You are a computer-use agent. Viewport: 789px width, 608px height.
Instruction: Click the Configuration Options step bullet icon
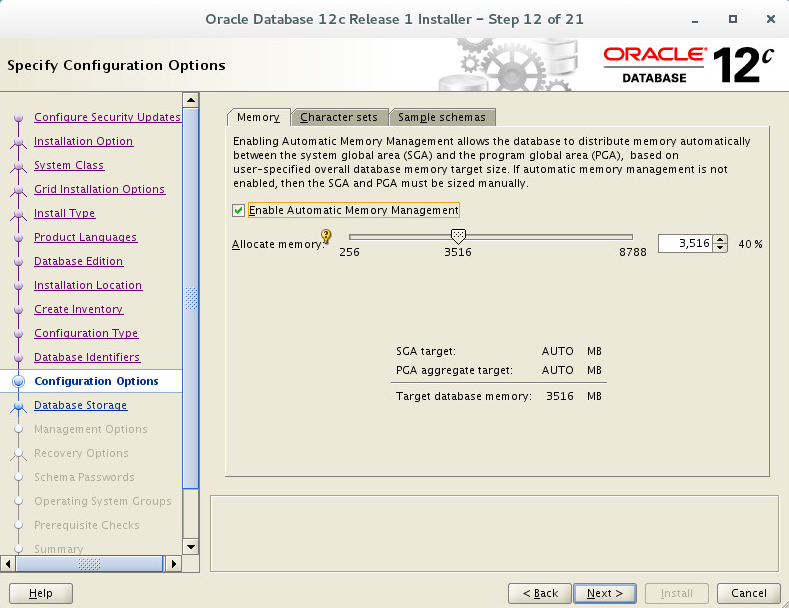[x=19, y=382]
